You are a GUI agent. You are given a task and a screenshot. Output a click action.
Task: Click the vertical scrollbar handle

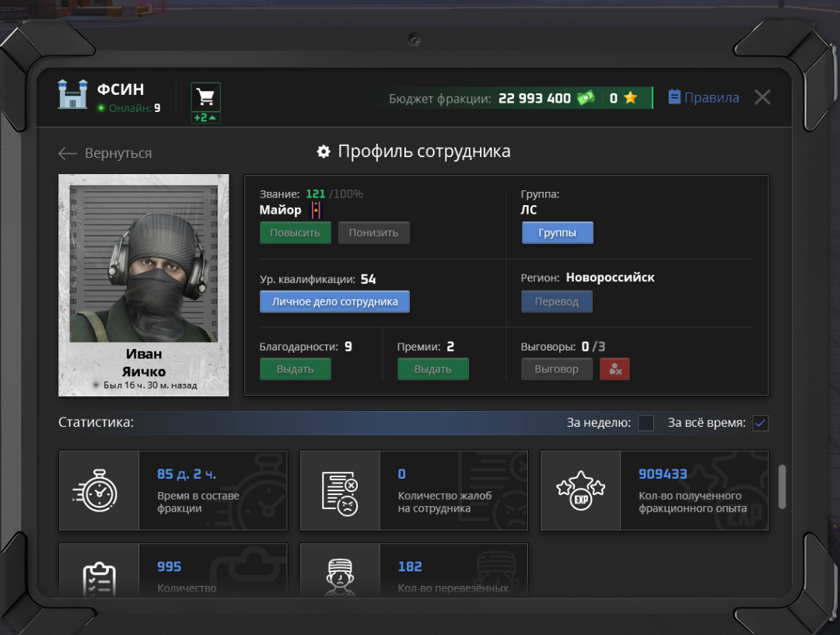782,486
